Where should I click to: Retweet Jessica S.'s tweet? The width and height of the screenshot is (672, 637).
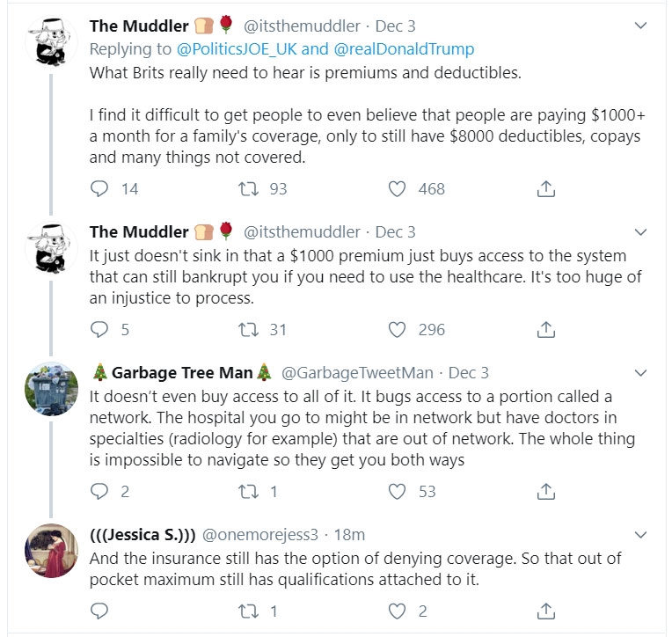(x=247, y=611)
